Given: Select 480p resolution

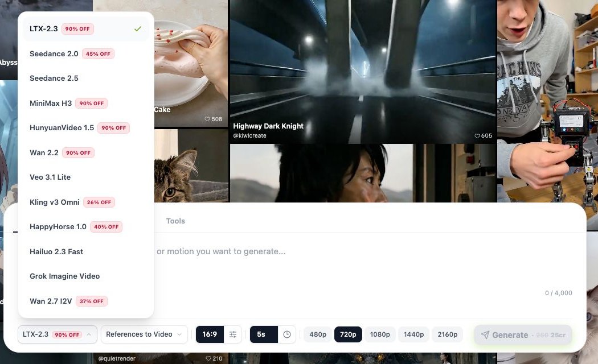Looking at the screenshot, I should point(318,334).
